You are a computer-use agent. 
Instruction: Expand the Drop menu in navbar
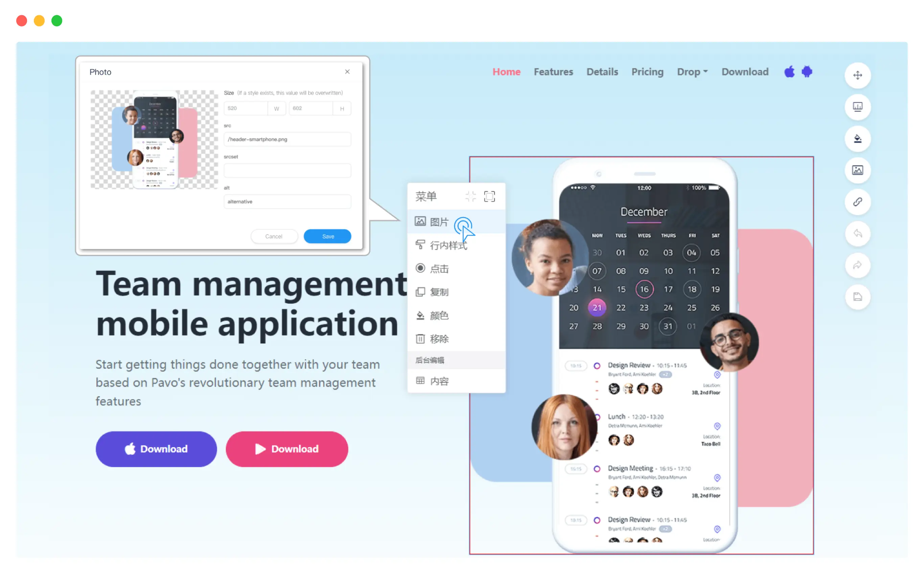691,71
